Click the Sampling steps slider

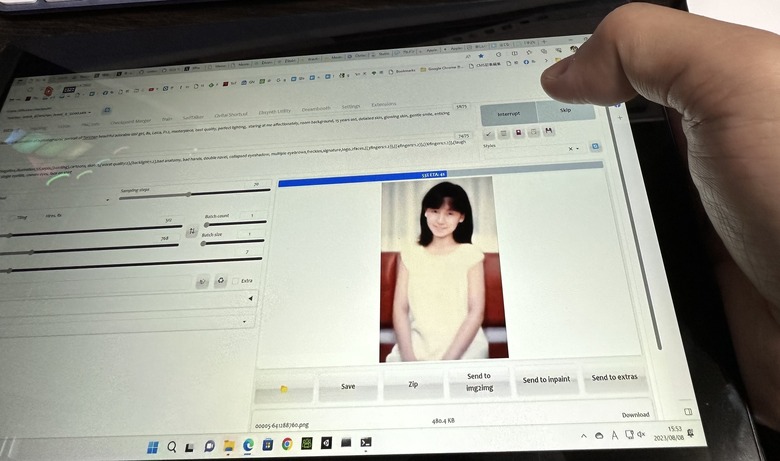tap(190, 195)
